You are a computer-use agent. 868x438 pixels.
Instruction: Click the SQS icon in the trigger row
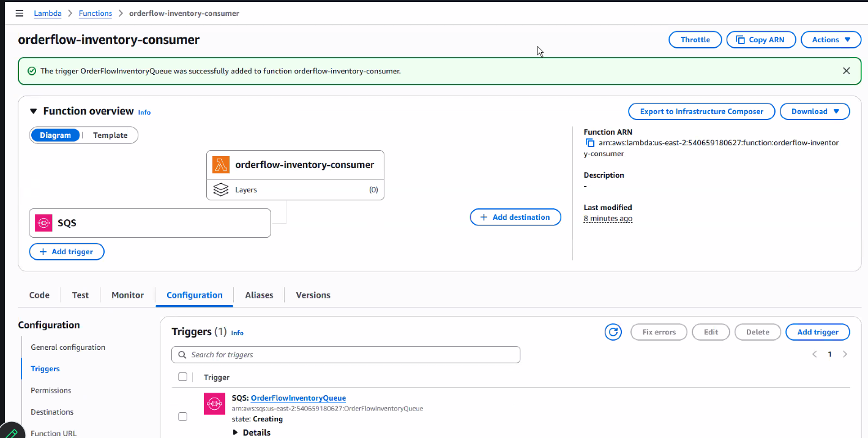point(215,403)
